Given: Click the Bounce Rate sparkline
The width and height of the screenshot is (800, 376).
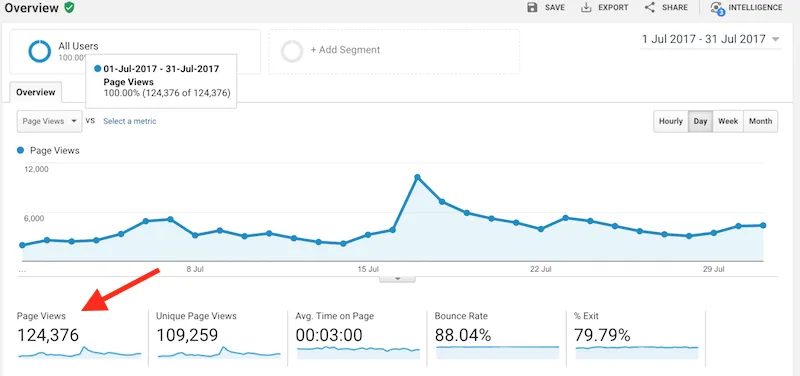Looking at the screenshot, I should click(x=497, y=353).
